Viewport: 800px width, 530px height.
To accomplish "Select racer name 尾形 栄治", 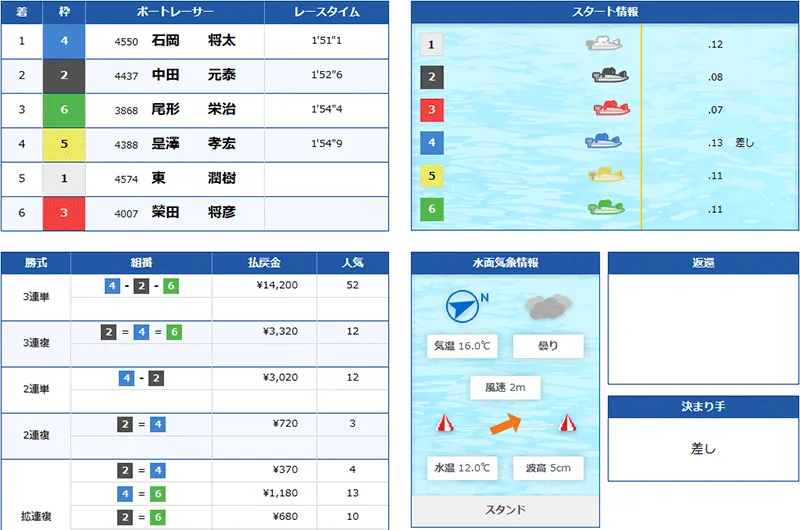I will coord(193,109).
